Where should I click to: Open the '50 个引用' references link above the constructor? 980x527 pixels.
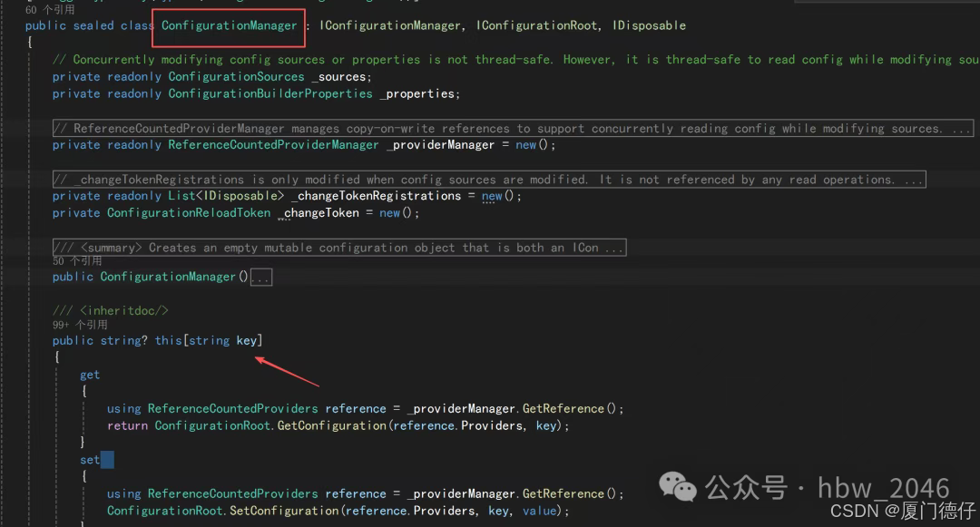[x=77, y=261]
